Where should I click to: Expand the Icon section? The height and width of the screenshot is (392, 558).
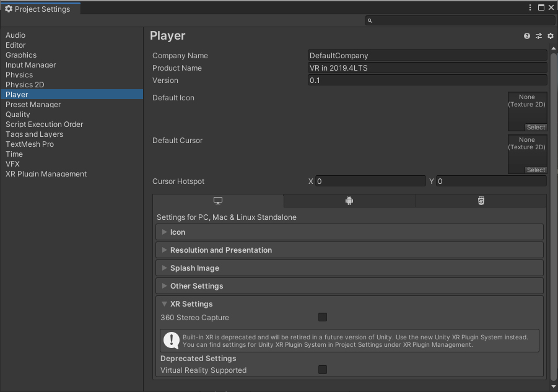(178, 232)
